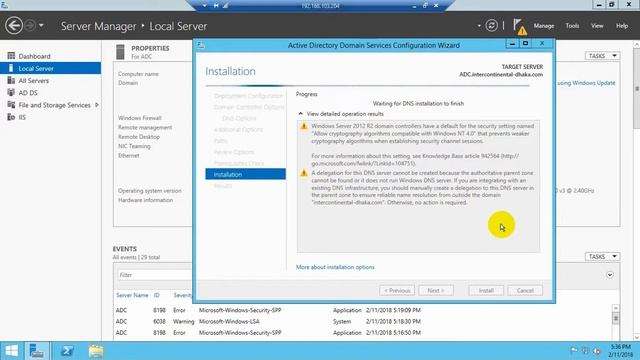The width and height of the screenshot is (640, 360).
Task: Open notifications flag with warning
Action: pyautogui.click(x=520, y=26)
